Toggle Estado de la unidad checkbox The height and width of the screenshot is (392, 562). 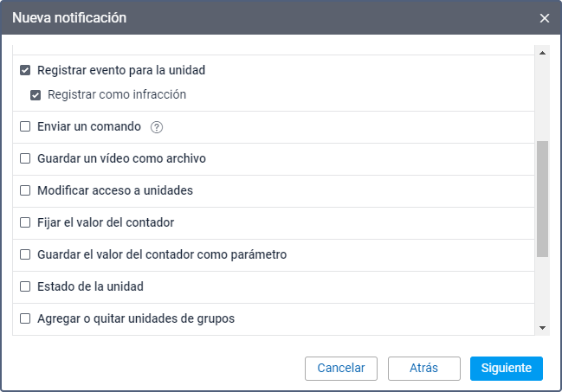[25, 286]
